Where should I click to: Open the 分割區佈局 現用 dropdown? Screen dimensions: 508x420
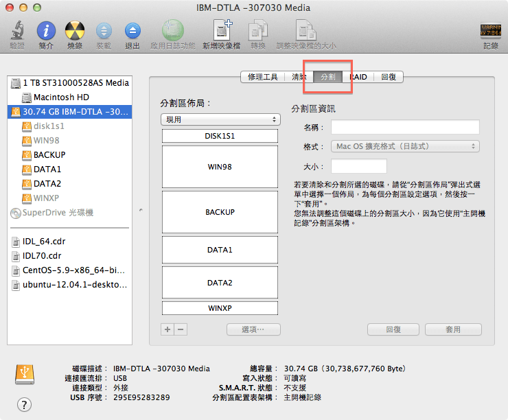click(220, 119)
